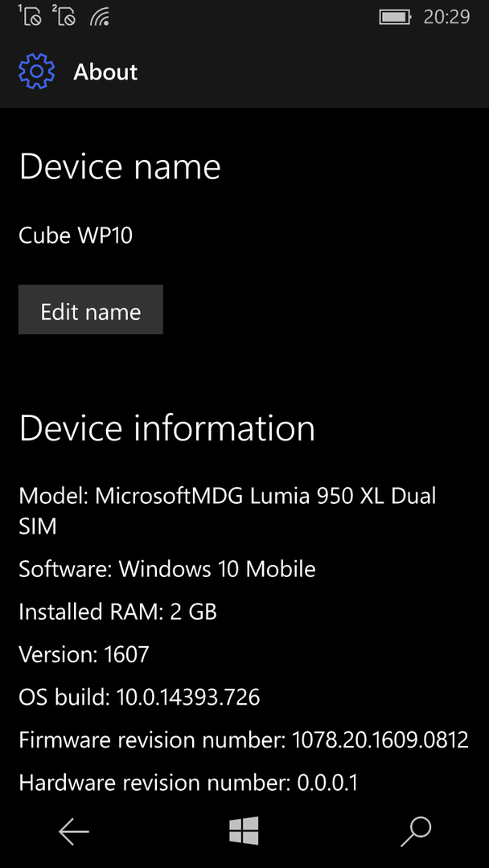
Task: Tap the Back arrow navigation button
Action: click(74, 831)
